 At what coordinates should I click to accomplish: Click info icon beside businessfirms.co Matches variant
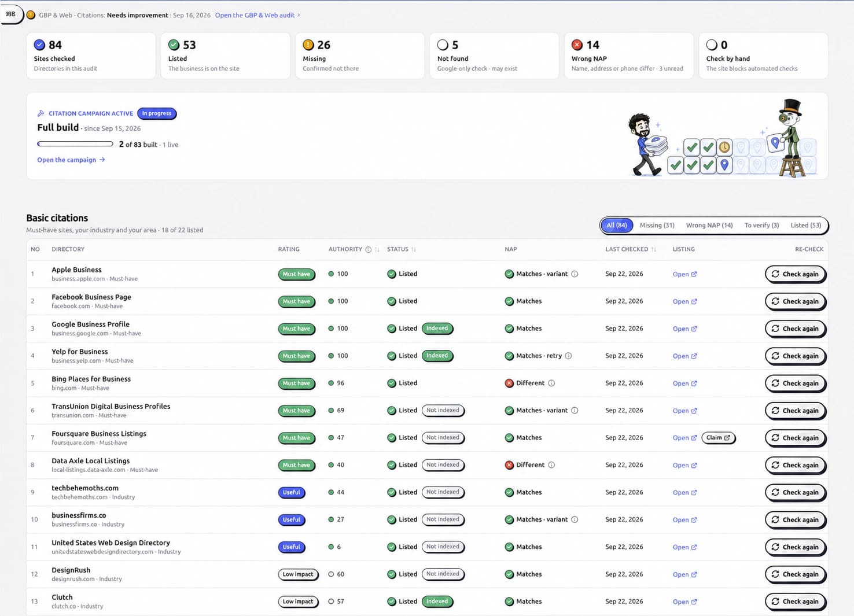pos(575,519)
